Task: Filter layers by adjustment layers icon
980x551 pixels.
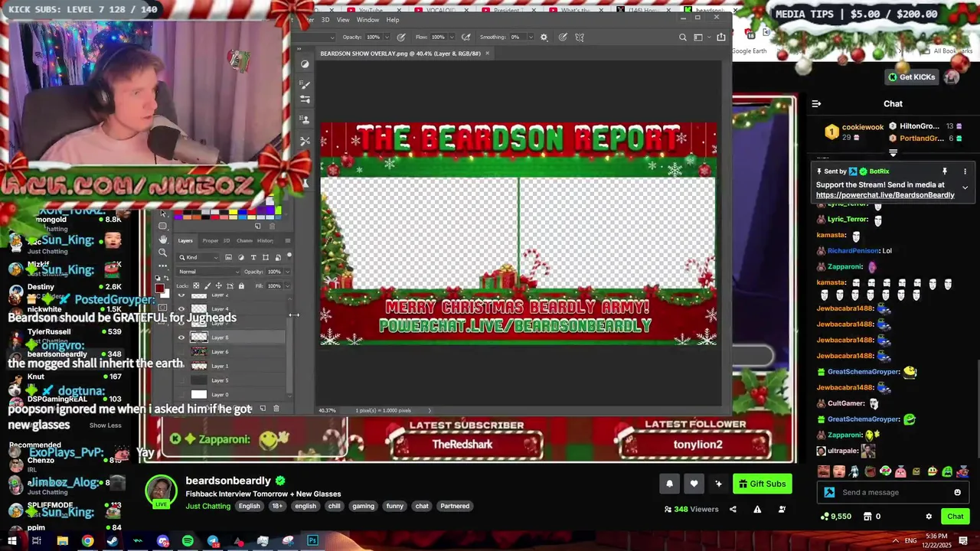Action: coord(241,257)
